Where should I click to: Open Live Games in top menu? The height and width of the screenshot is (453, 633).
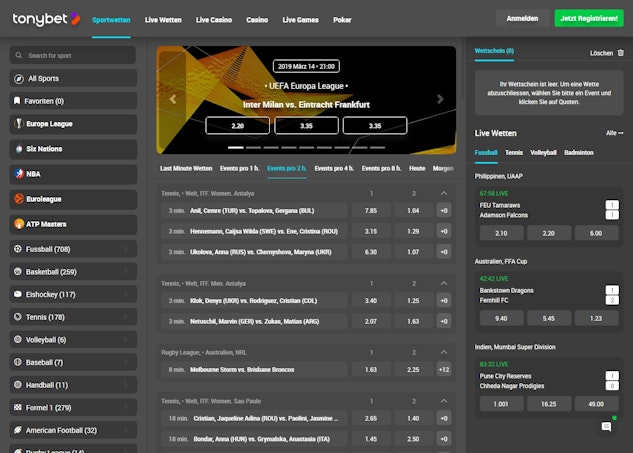click(x=300, y=20)
